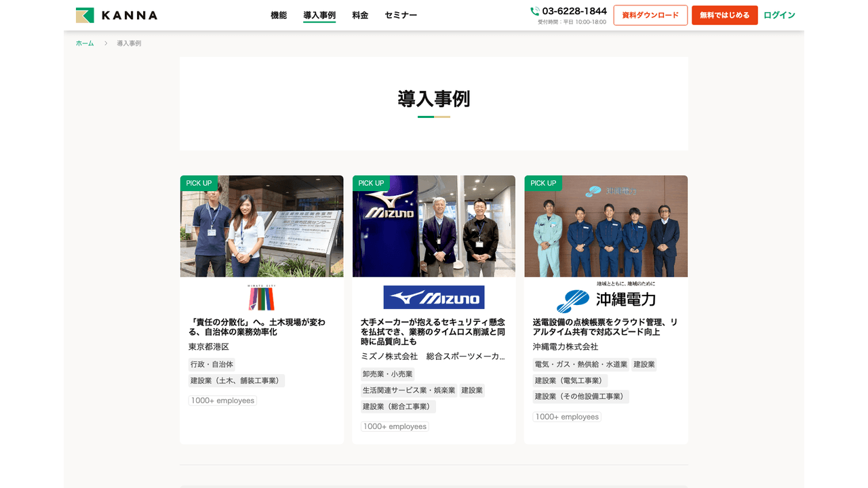This screenshot has height=488, width=868.
Task: Open the article 大手メーカーが抱えるセキュリティ懸念
Action: (433, 332)
